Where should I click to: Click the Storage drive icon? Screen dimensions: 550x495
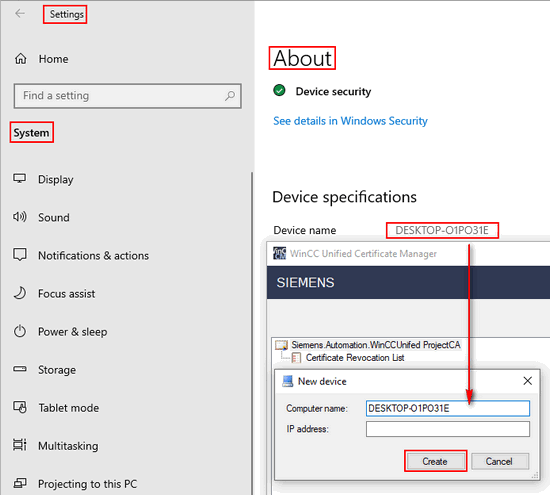20,369
